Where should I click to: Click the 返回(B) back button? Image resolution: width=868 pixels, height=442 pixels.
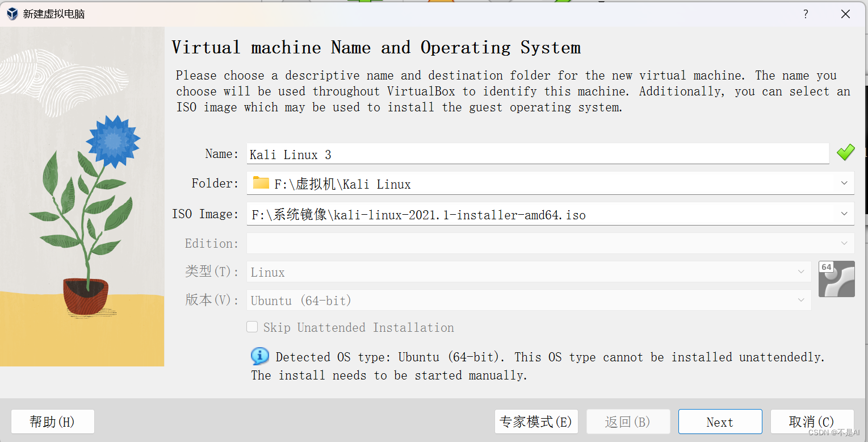click(x=628, y=422)
